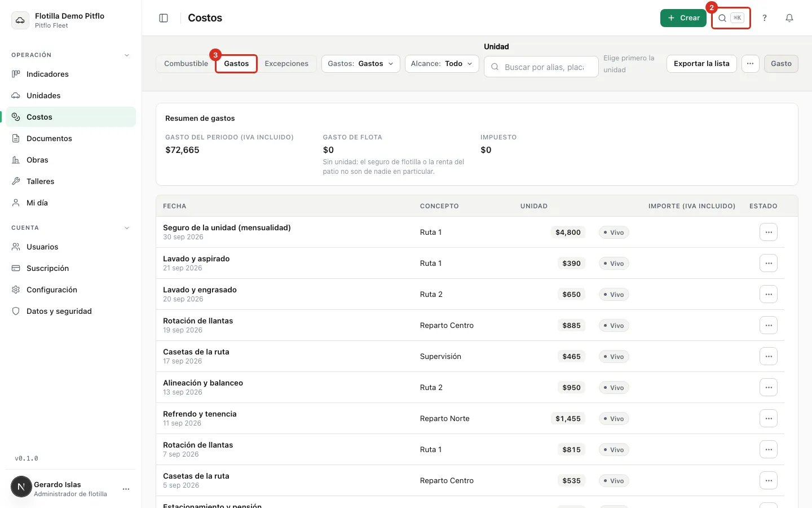Open row menu for Seguro de la unidad
812x508 pixels.
769,232
